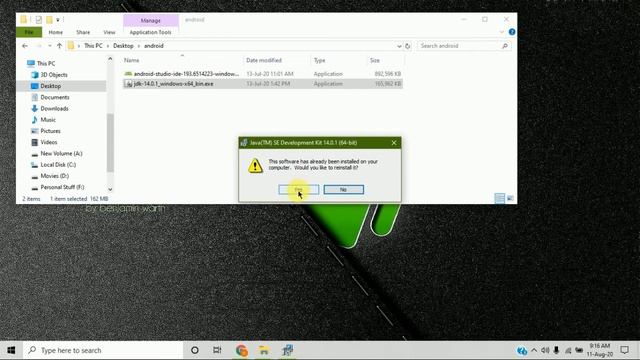Viewport: 640px width, 360px height.
Task: Click the search magnifier icon
Action: 505,46
